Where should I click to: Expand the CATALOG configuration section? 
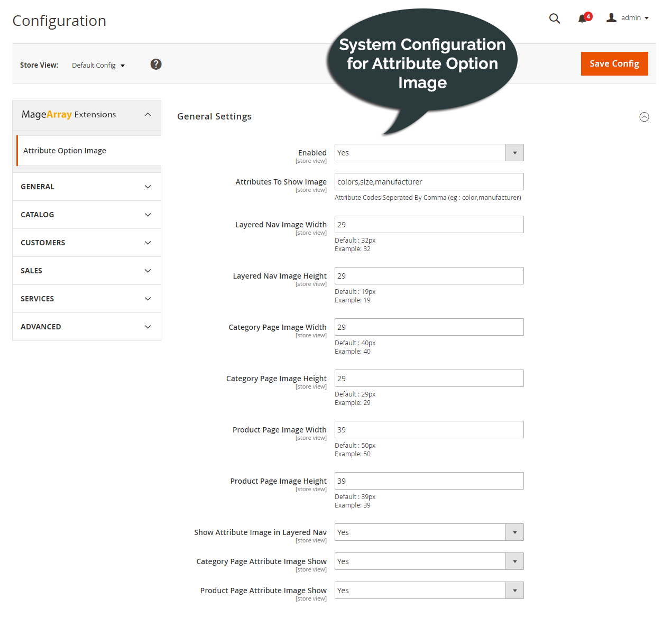(86, 215)
